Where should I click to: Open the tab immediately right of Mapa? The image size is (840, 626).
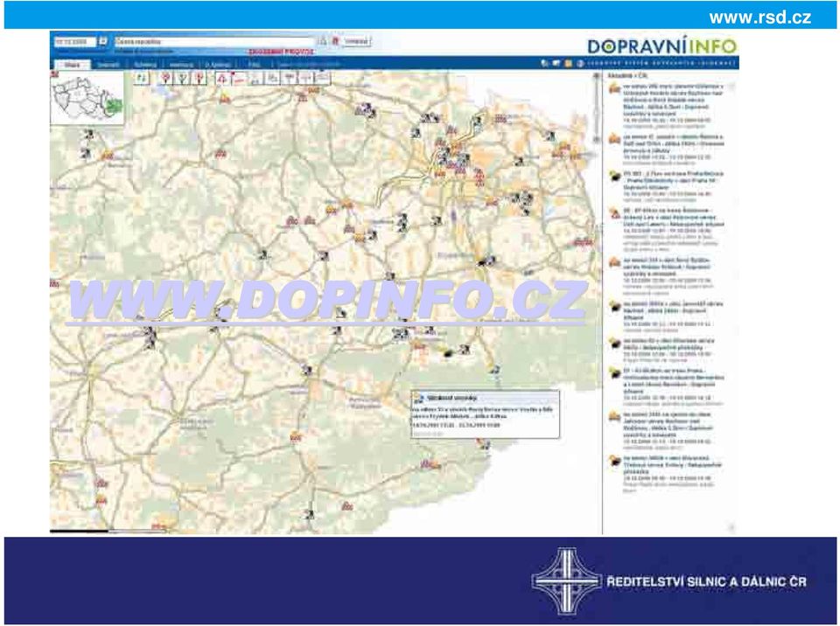[108, 65]
